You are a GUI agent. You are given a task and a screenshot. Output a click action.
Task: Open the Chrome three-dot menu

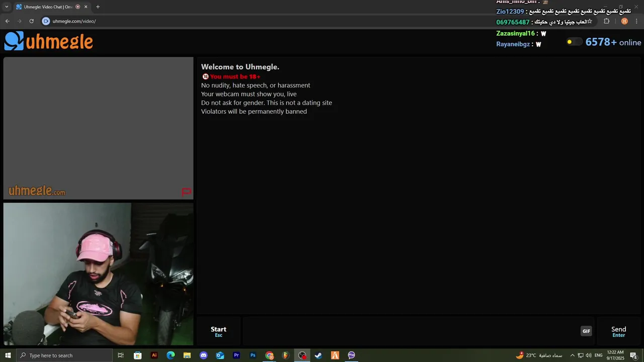point(637,21)
